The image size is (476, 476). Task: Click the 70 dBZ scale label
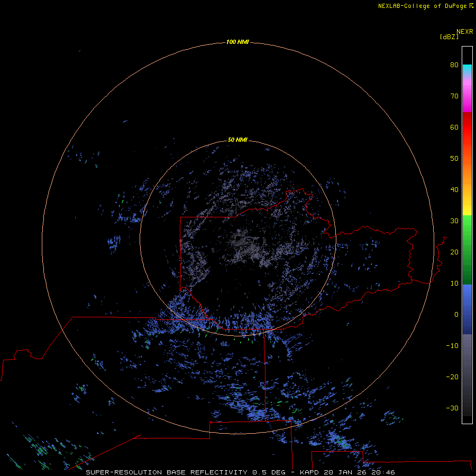click(454, 96)
